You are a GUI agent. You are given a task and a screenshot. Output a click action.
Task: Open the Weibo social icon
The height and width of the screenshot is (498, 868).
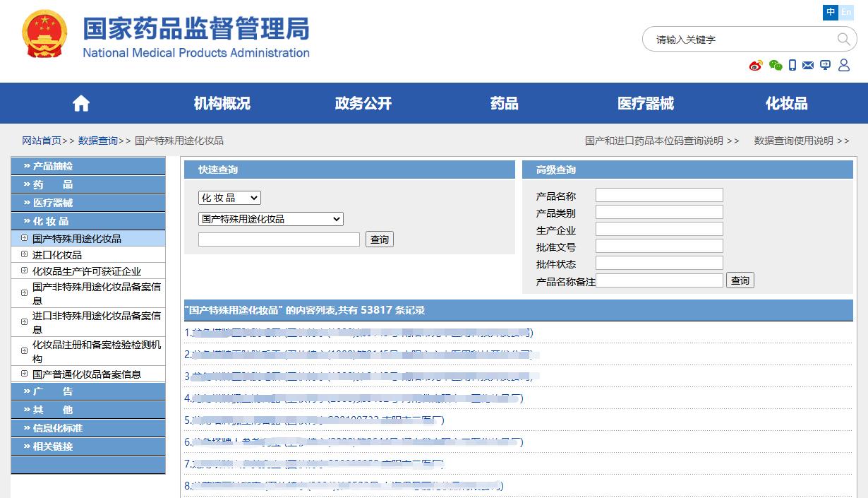757,66
